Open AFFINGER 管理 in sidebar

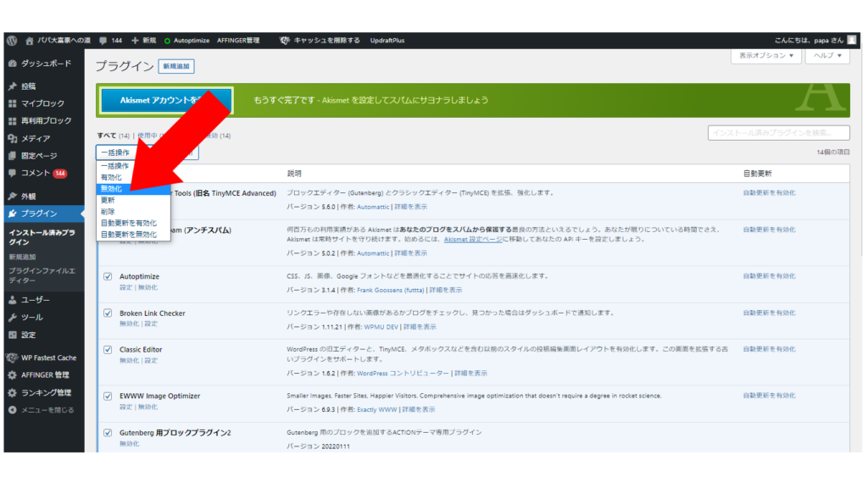coord(44,375)
